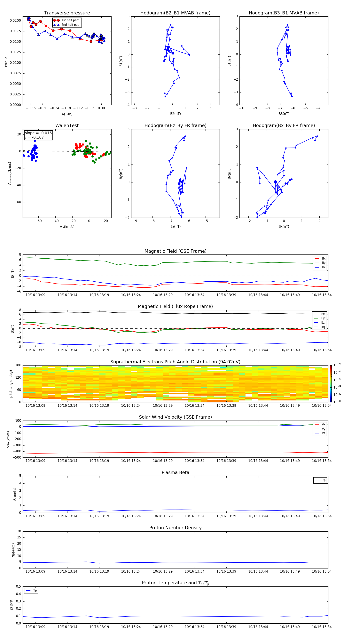
Task: Select the Bz' legend entry in the Flux Rope plot
Action: click(320, 323)
